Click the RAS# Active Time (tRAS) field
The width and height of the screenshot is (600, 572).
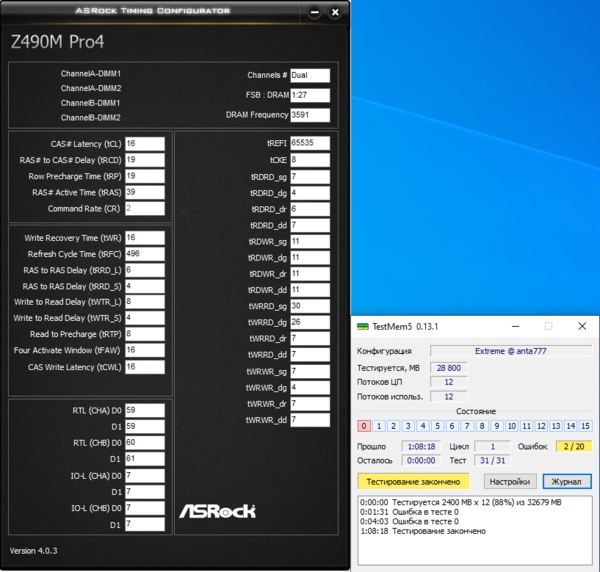[145, 192]
